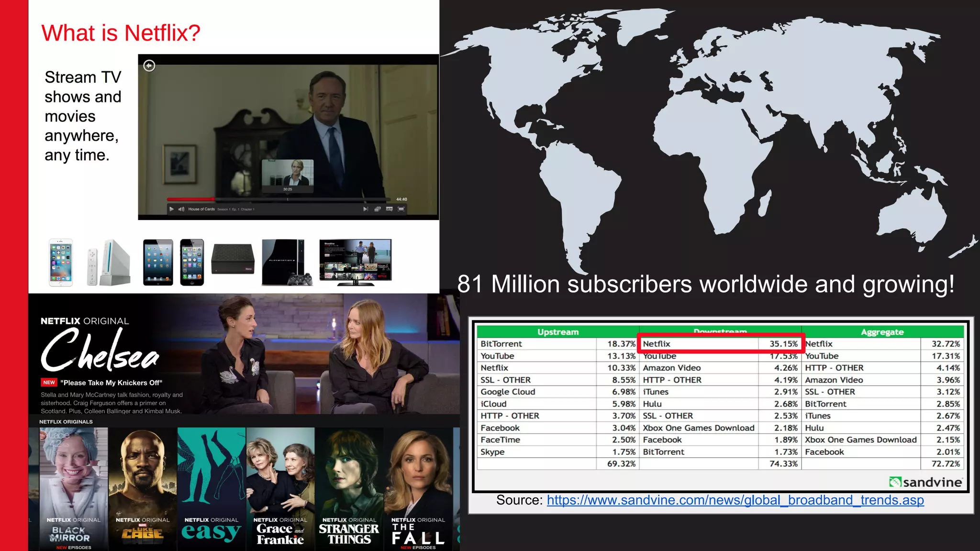Viewport: 980px width, 551px height.
Task: Open subtitles and audio options icon
Action: pos(389,209)
